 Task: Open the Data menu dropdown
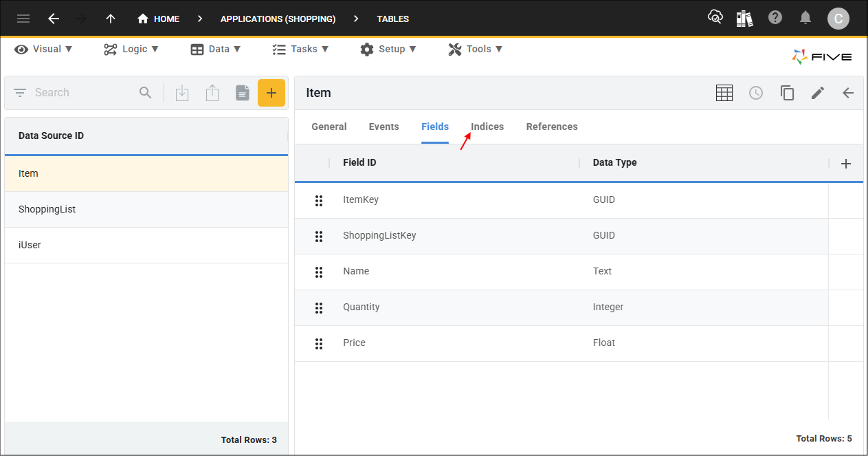pyautogui.click(x=216, y=49)
